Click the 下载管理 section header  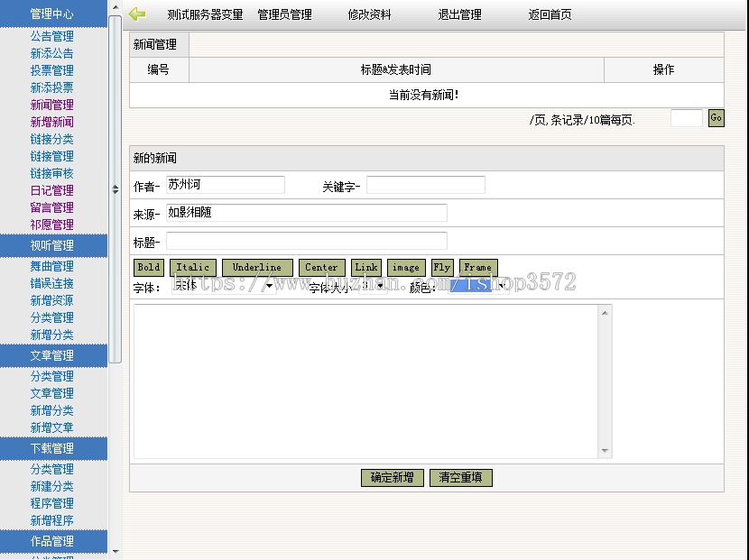point(53,449)
